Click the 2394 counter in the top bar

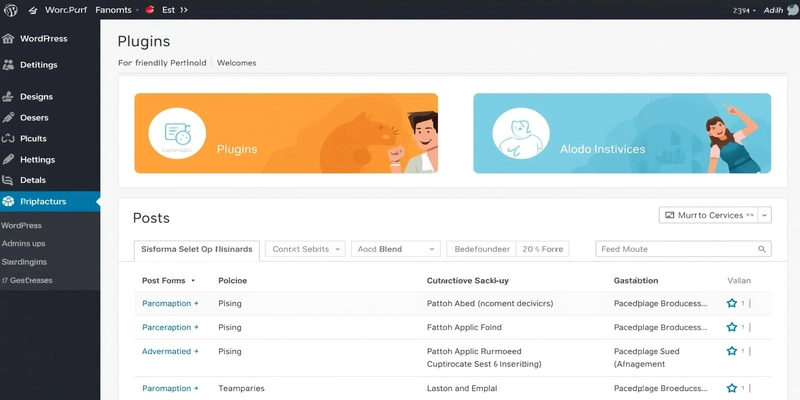pos(744,10)
